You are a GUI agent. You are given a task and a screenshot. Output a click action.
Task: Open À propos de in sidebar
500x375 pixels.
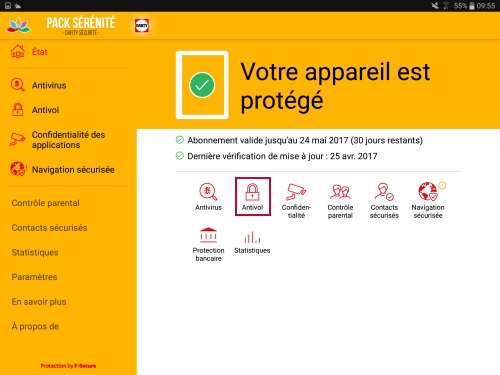tap(35, 326)
